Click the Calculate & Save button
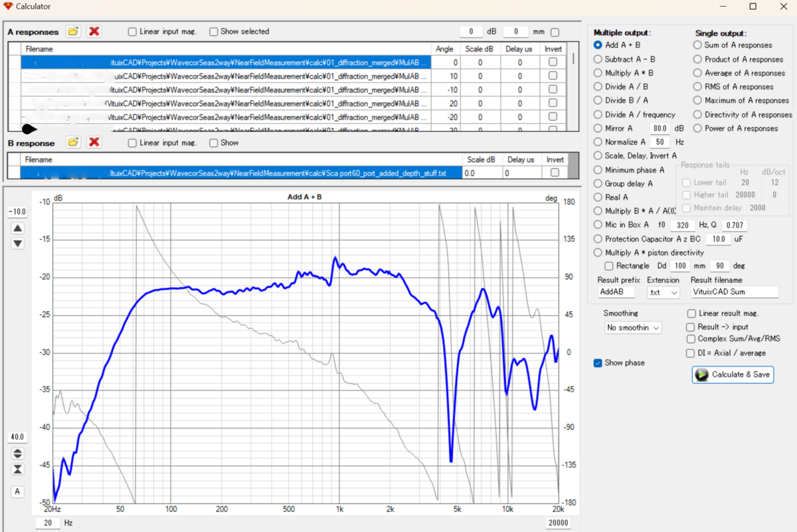 733,375
